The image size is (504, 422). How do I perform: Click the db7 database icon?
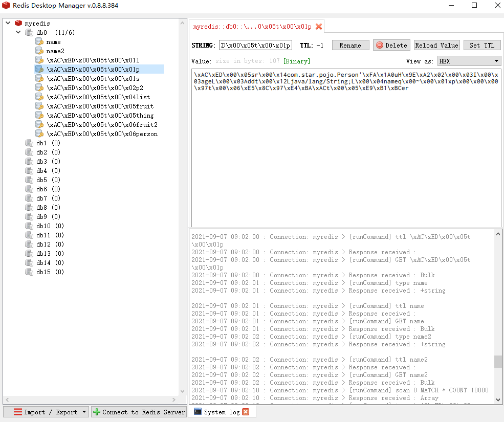[30, 198]
